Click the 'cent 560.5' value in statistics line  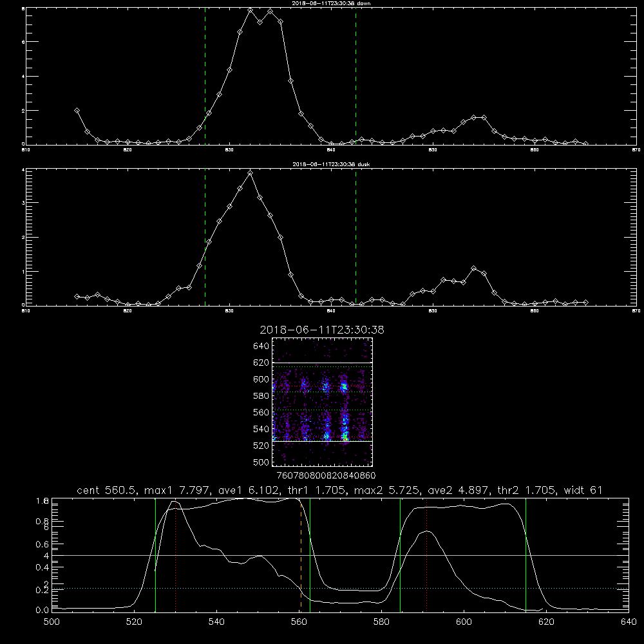106,490
